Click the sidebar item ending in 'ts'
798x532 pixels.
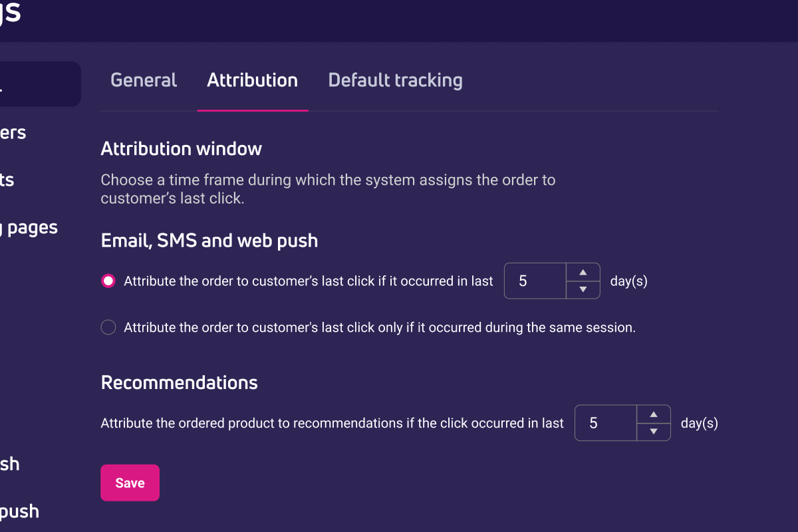click(x=7, y=180)
